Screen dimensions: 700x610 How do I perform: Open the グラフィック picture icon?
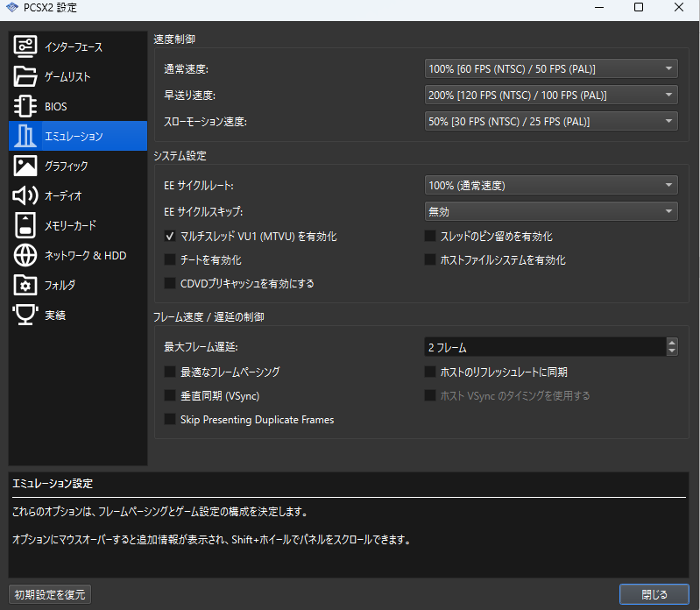pos(25,166)
